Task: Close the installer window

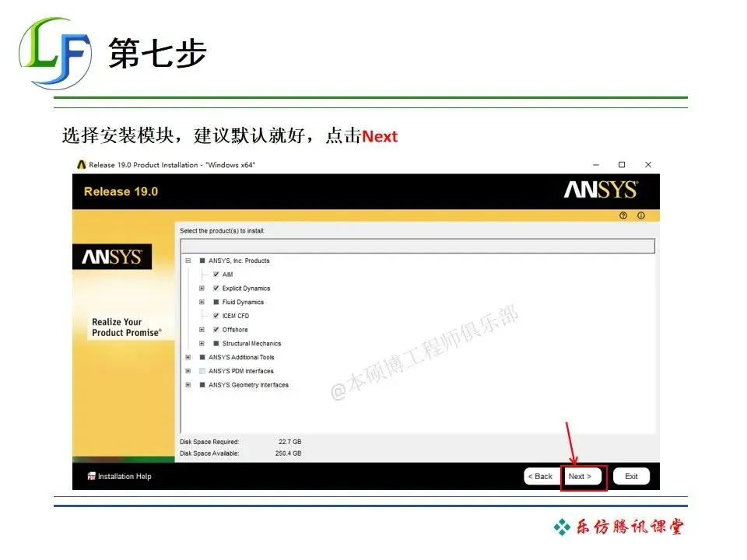Action: pyautogui.click(x=648, y=165)
